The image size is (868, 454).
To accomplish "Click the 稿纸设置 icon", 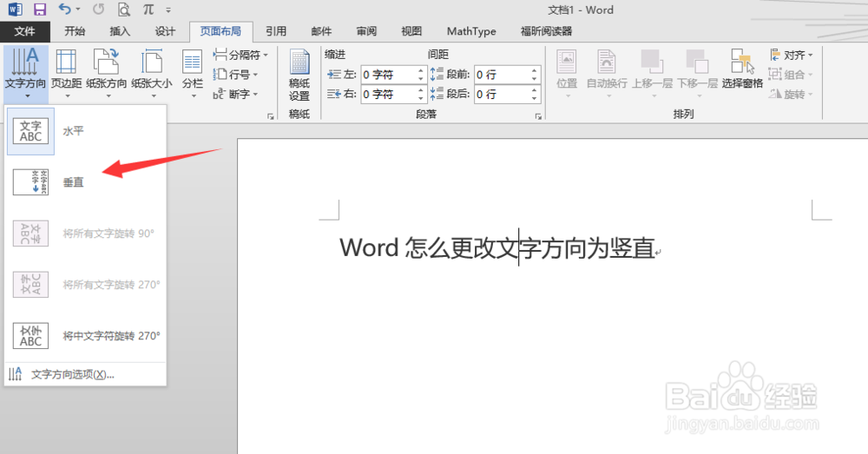I will tap(299, 75).
